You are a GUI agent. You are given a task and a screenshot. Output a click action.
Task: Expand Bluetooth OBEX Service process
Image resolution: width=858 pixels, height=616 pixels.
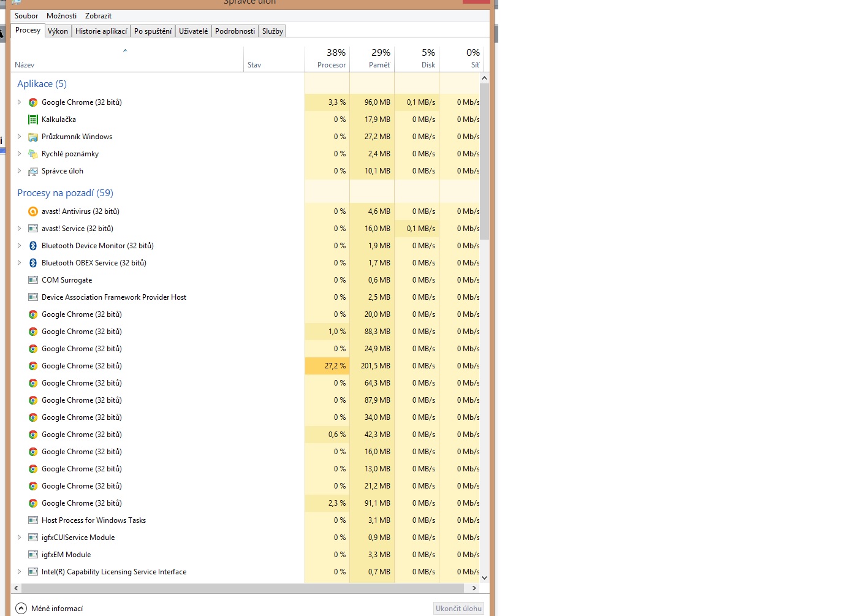pyautogui.click(x=19, y=263)
